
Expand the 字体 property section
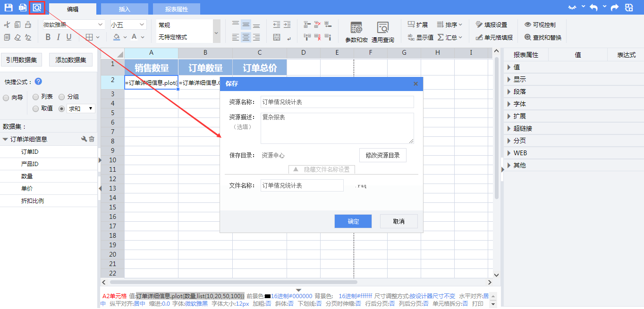tap(519, 104)
